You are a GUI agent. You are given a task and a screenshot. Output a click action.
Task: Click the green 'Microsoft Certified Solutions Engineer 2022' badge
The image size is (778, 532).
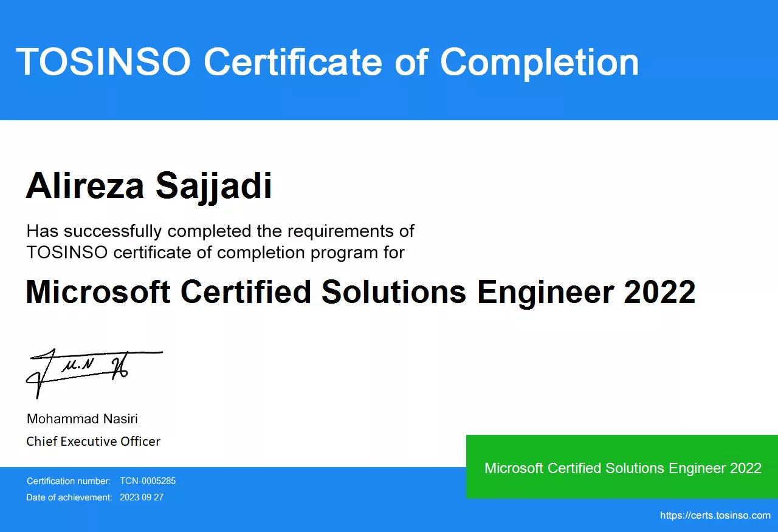(x=622, y=467)
